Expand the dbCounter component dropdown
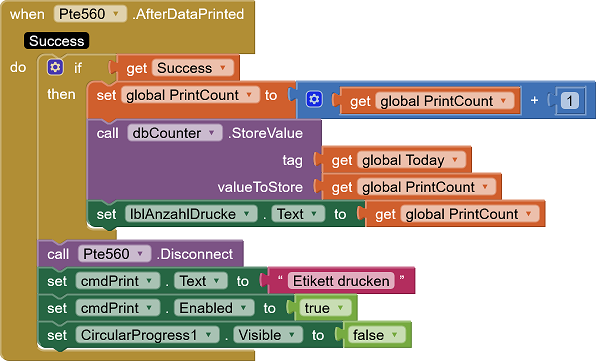 pyautogui.click(x=175, y=133)
